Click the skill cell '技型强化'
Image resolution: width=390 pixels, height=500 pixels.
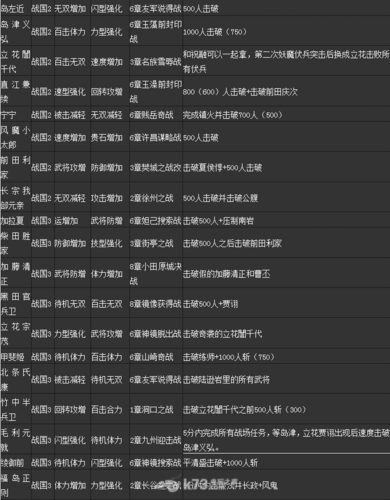pyautogui.click(x=106, y=243)
